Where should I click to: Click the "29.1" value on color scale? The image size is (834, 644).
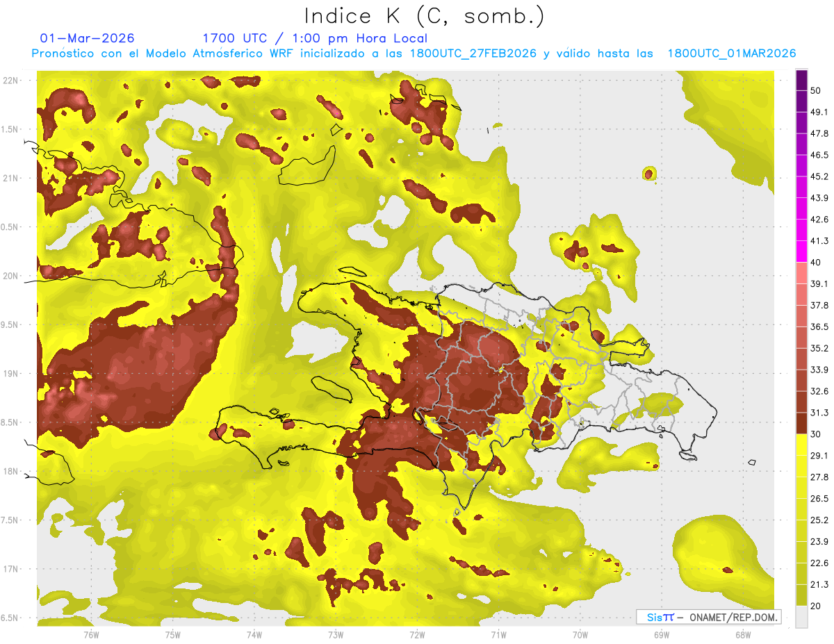(819, 456)
